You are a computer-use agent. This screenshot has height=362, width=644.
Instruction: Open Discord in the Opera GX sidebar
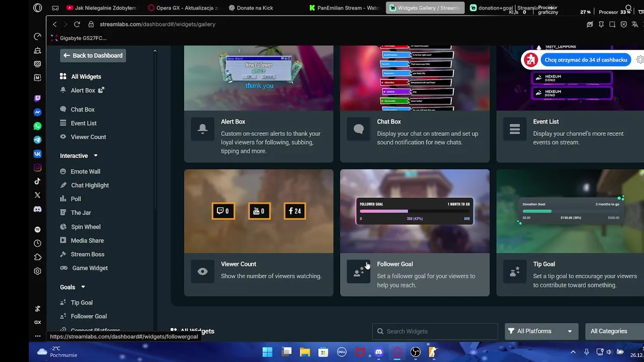[38, 209]
